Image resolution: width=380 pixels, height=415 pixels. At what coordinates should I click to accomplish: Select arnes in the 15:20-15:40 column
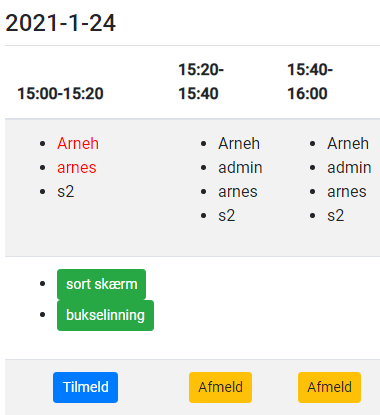pyautogui.click(x=238, y=192)
